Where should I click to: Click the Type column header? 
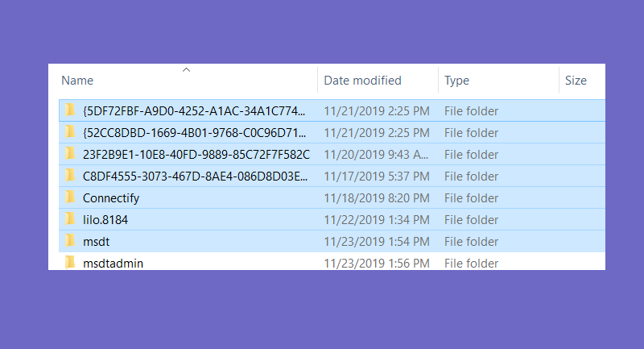456,81
